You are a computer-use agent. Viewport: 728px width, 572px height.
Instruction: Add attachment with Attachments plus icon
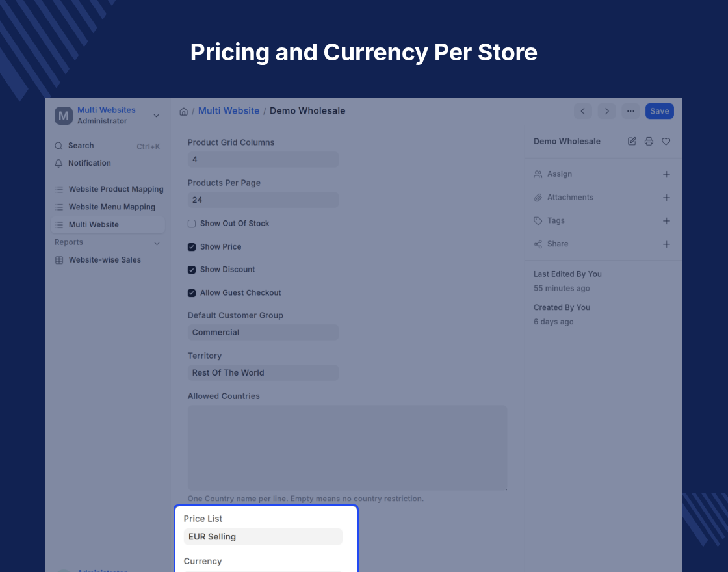click(x=666, y=198)
